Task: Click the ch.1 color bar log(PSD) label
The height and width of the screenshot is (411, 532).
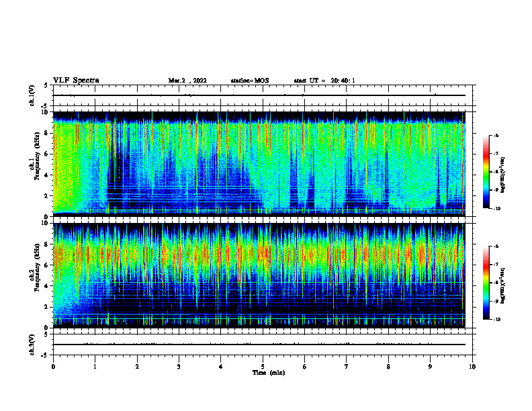Action: 502,175
